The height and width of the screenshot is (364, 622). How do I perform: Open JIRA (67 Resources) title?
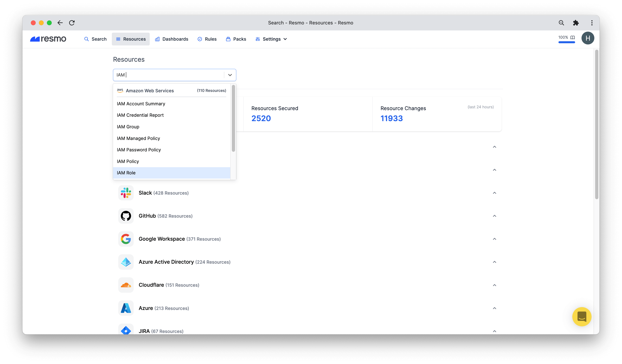coord(161,331)
